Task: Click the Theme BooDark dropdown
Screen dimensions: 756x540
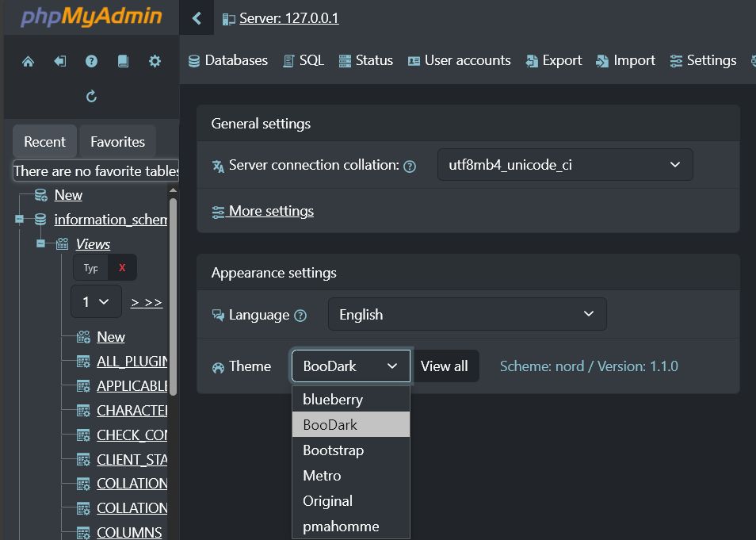Action: tap(351, 366)
